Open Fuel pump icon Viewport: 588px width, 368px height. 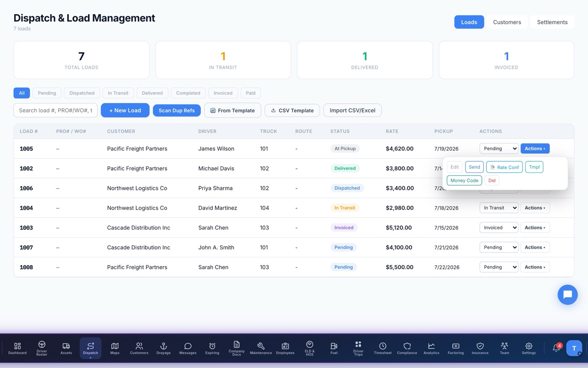point(334,348)
